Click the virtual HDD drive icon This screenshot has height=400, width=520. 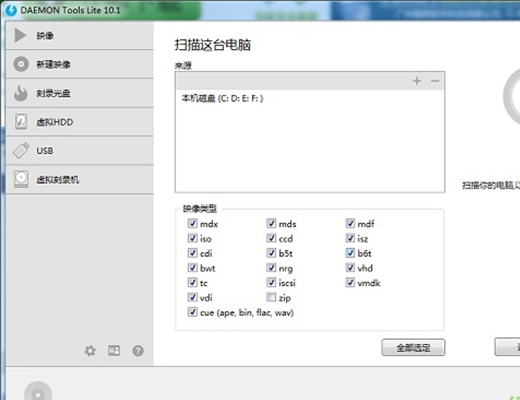(21, 122)
